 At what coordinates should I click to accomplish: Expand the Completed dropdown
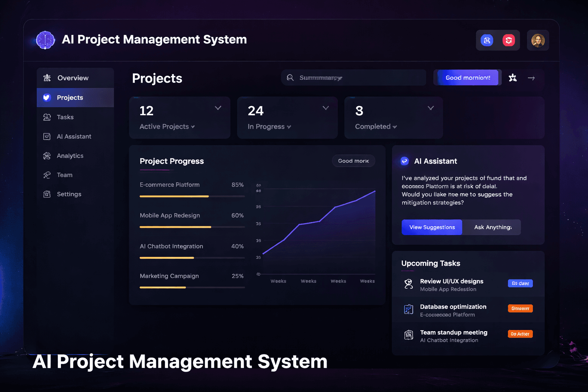point(431,108)
